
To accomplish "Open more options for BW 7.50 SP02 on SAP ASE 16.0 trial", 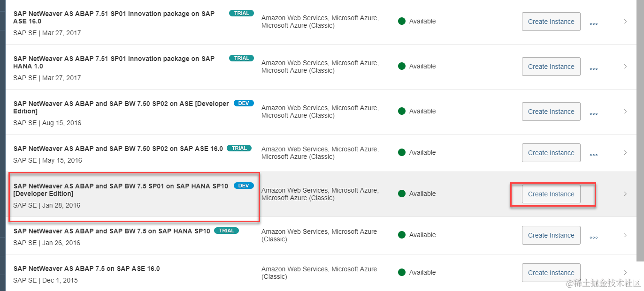I will tap(593, 155).
